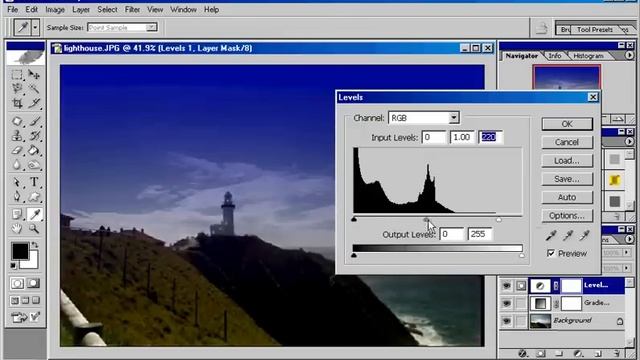Select the Custom Shape tool

[34, 197]
